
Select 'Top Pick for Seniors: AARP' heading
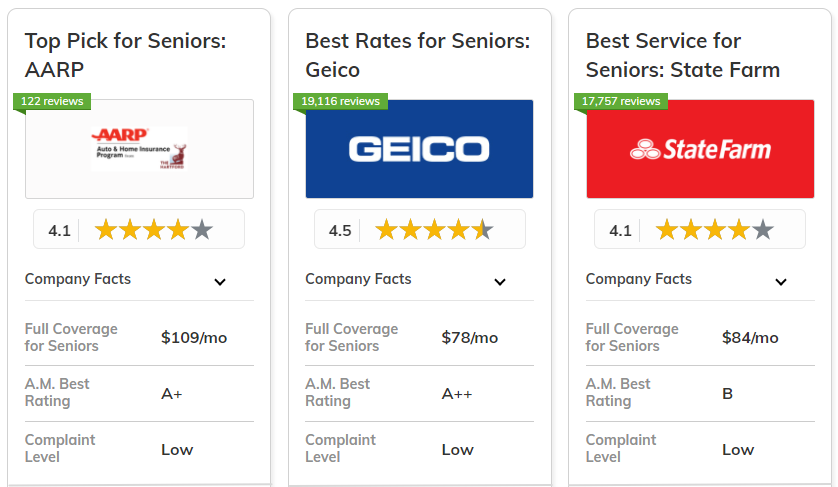126,55
